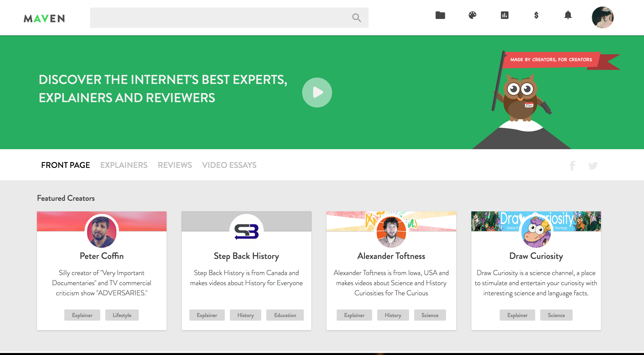This screenshot has width=644, height=355.
Task: Click Alexander Toftness description text
Action: pyautogui.click(x=391, y=283)
